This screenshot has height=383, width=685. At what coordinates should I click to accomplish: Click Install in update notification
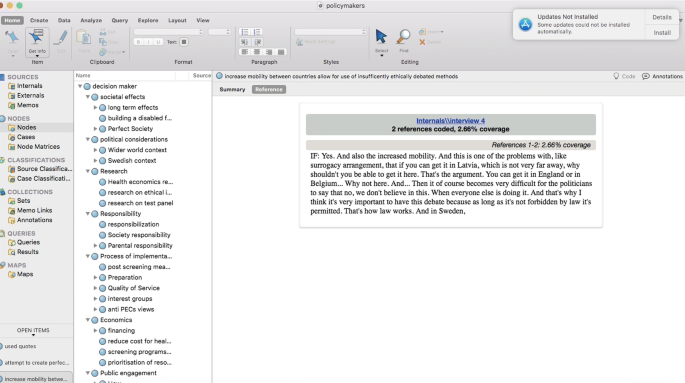pos(662,33)
